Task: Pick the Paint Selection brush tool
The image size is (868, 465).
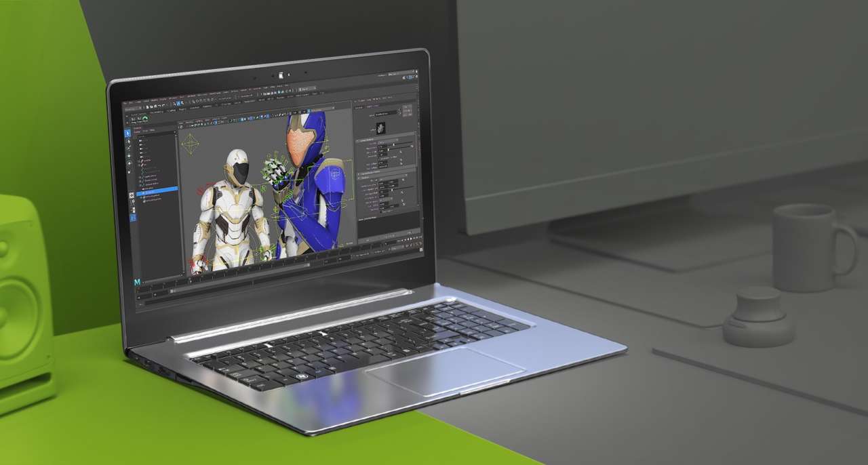Action: click(x=129, y=148)
